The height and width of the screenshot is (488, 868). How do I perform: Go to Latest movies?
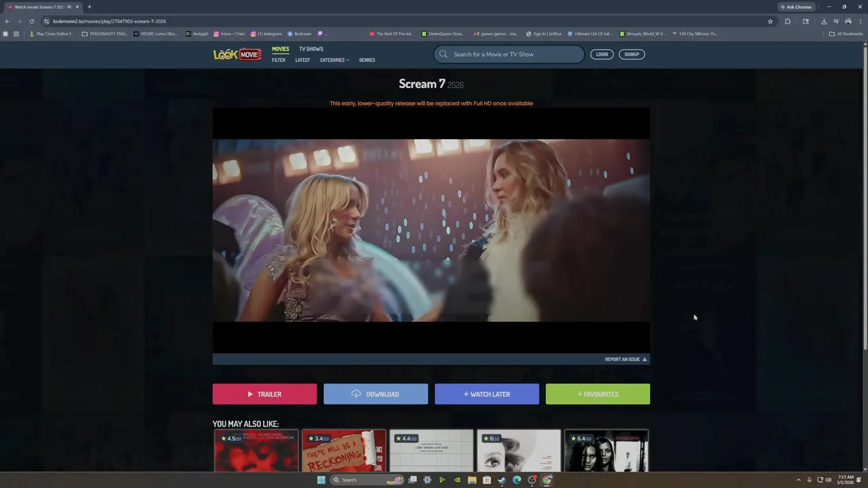(302, 60)
